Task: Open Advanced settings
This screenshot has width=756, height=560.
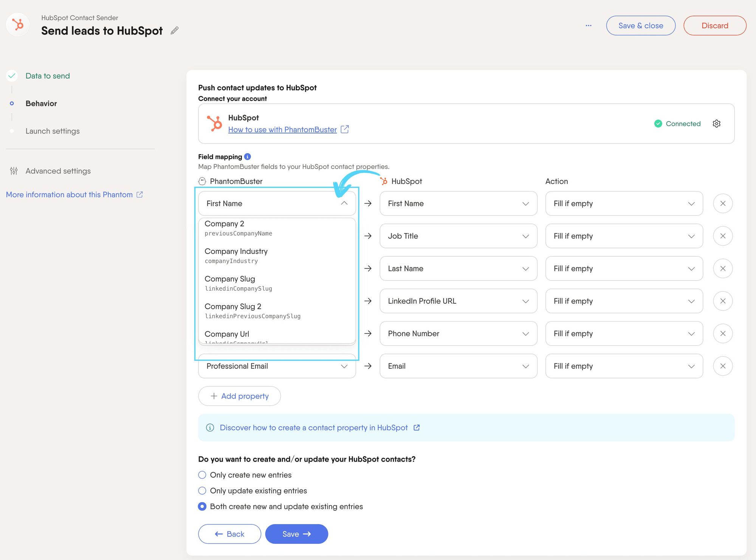Action: coord(58,171)
